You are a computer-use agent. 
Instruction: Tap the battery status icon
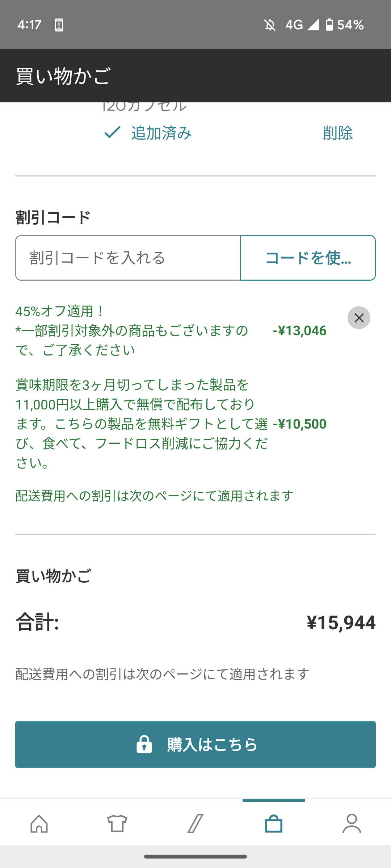pyautogui.click(x=329, y=25)
